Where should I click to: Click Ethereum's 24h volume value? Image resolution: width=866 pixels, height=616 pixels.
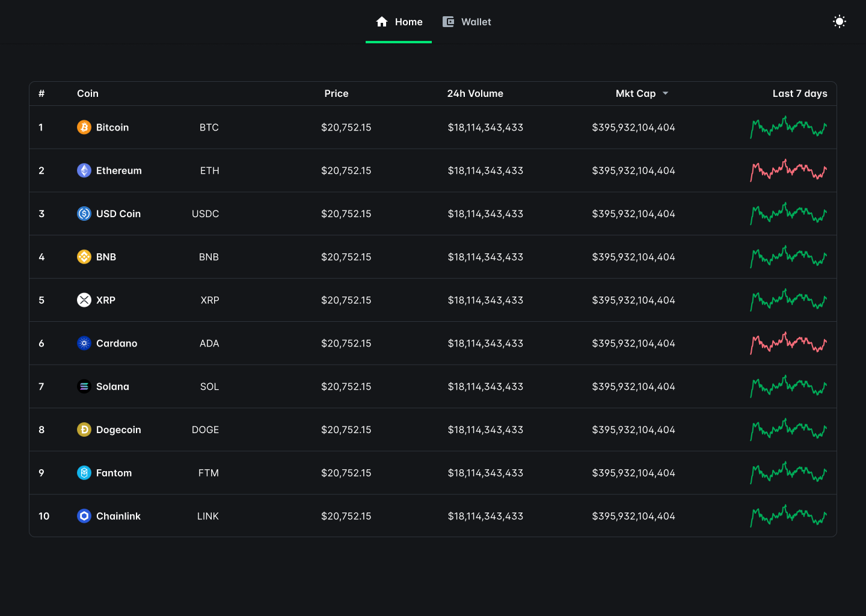point(485,170)
